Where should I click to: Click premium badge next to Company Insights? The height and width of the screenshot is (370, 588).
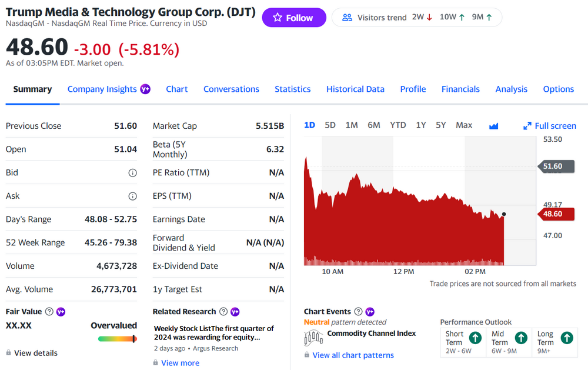(145, 89)
